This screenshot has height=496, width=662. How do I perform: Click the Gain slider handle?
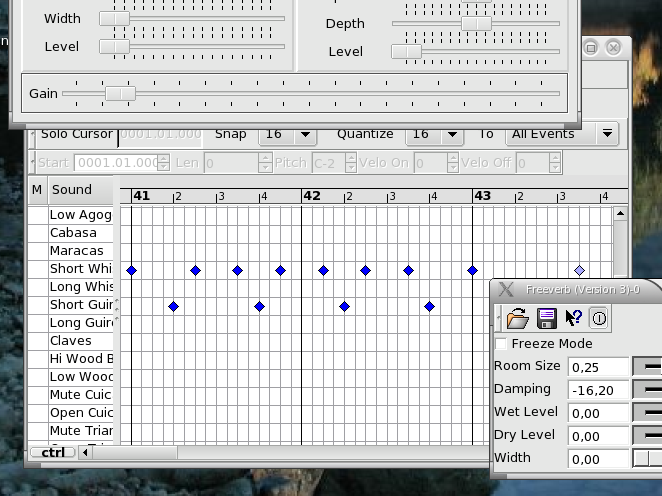[x=120, y=93]
